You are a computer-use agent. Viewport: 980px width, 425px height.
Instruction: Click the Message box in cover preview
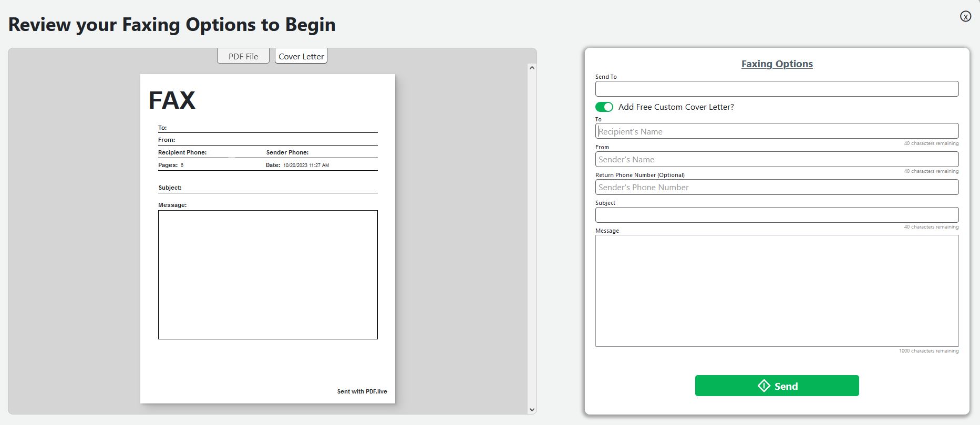[x=267, y=275]
